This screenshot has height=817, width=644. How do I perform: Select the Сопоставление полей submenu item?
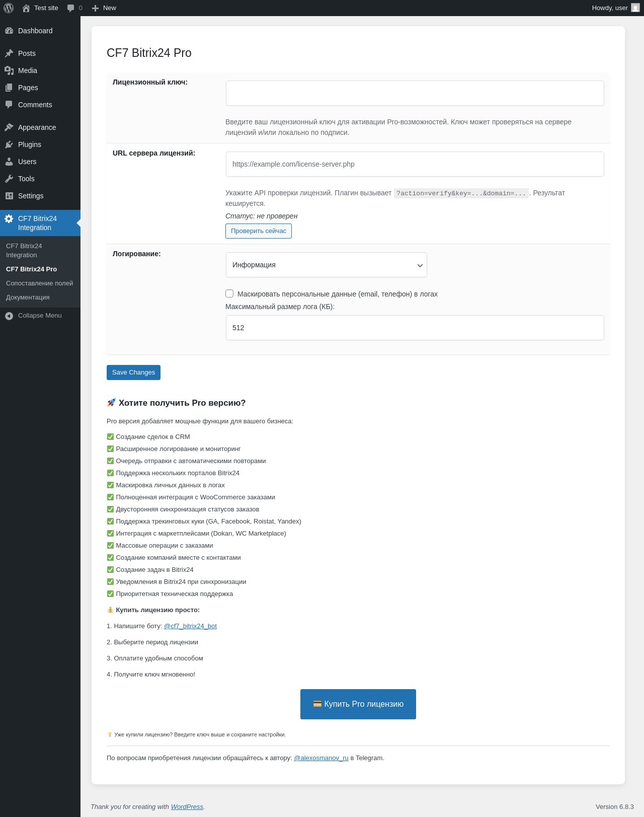39,283
